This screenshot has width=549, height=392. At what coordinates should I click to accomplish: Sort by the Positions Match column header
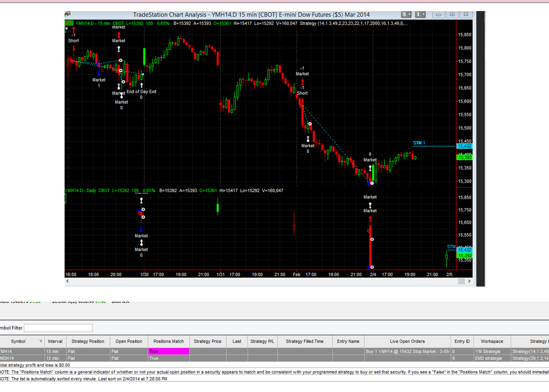click(x=169, y=342)
